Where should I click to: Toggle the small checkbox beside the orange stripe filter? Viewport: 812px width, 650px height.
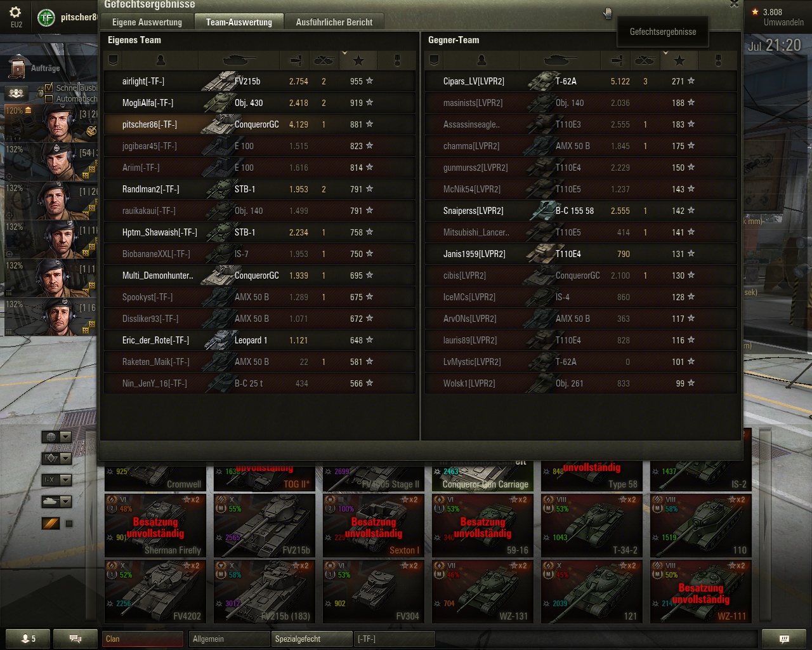tap(69, 524)
